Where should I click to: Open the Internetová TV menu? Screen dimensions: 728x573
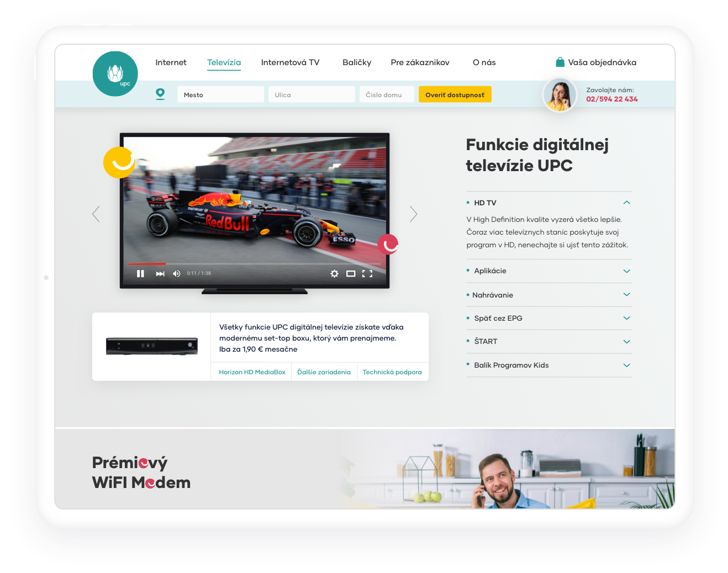pos(290,62)
